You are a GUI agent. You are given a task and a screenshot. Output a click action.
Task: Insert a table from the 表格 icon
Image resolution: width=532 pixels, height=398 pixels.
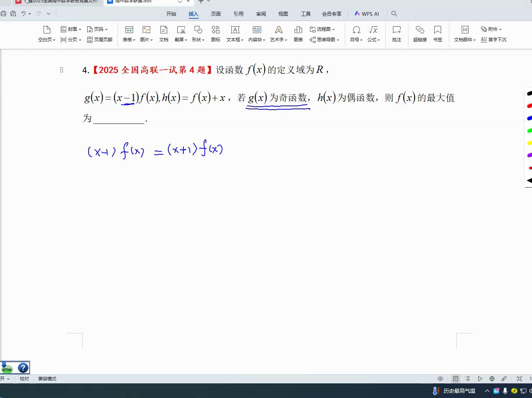pos(129,30)
